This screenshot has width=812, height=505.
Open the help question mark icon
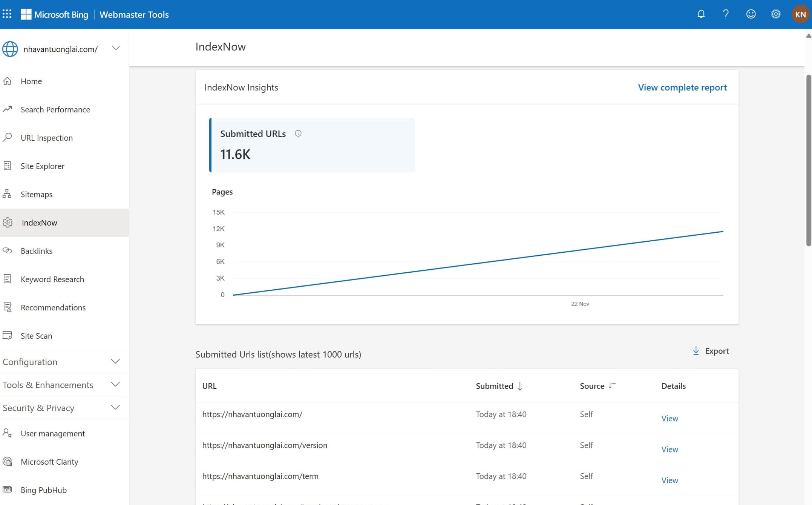[x=726, y=14]
